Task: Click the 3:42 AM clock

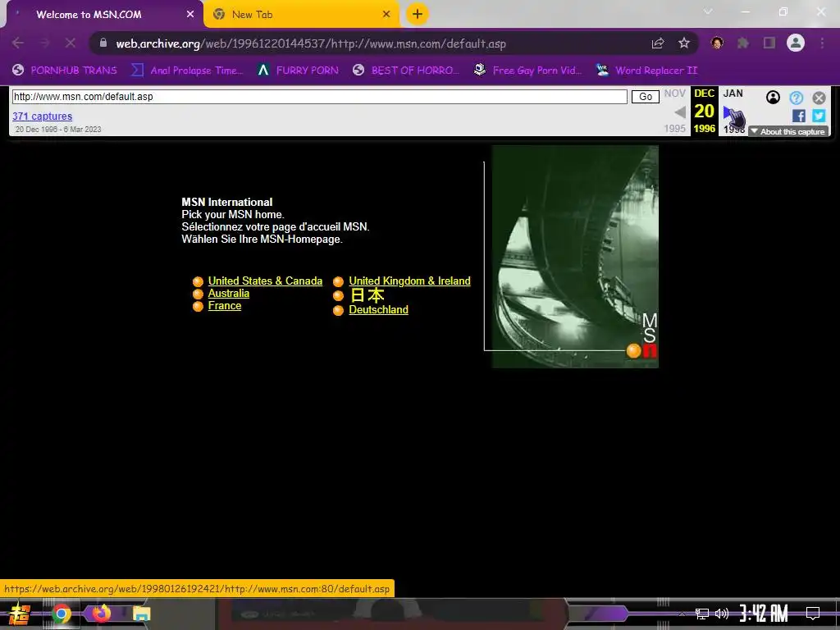Action: (764, 614)
